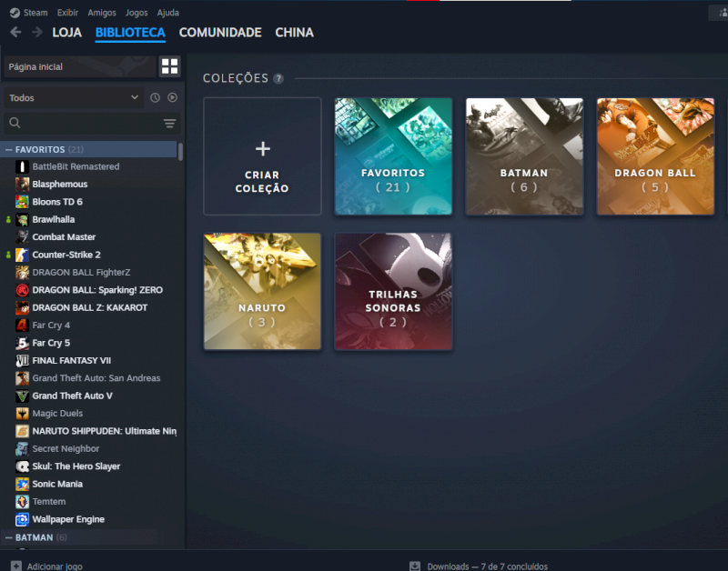Collapse the BATMAN category in sidebar

[8, 537]
